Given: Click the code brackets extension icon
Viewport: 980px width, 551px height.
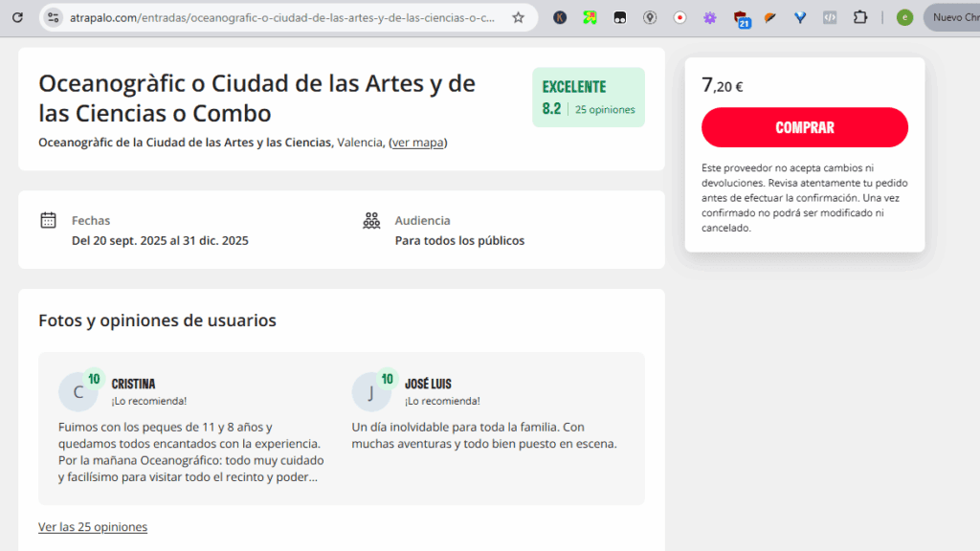Looking at the screenshot, I should (830, 17).
